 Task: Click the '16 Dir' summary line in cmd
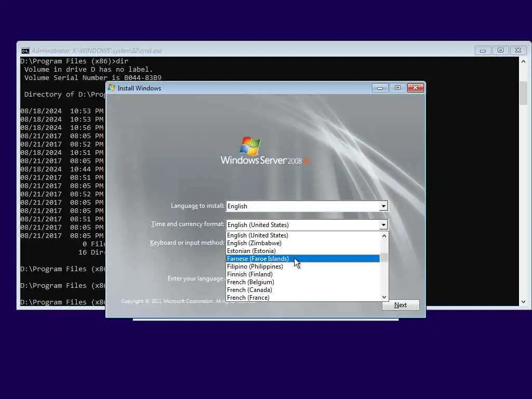pos(91,252)
